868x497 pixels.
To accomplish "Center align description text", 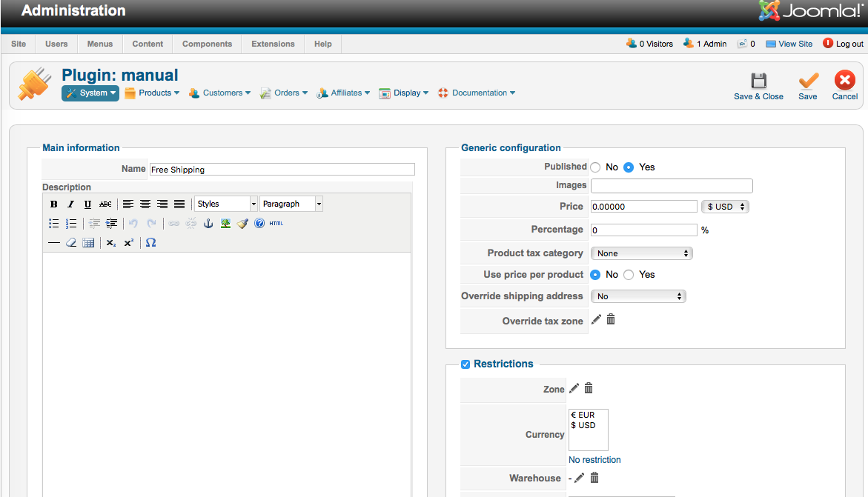I will pyautogui.click(x=145, y=204).
